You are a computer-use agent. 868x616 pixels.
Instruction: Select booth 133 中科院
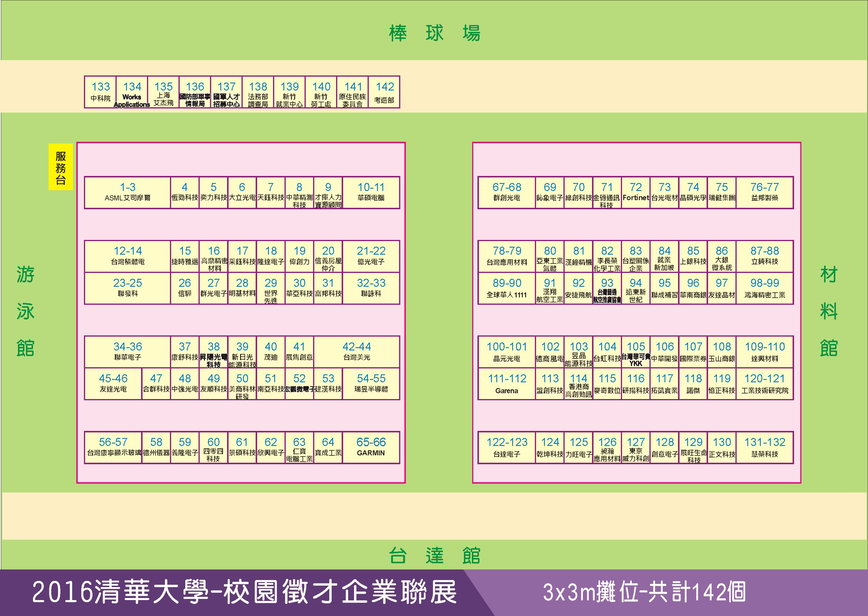click(100, 92)
